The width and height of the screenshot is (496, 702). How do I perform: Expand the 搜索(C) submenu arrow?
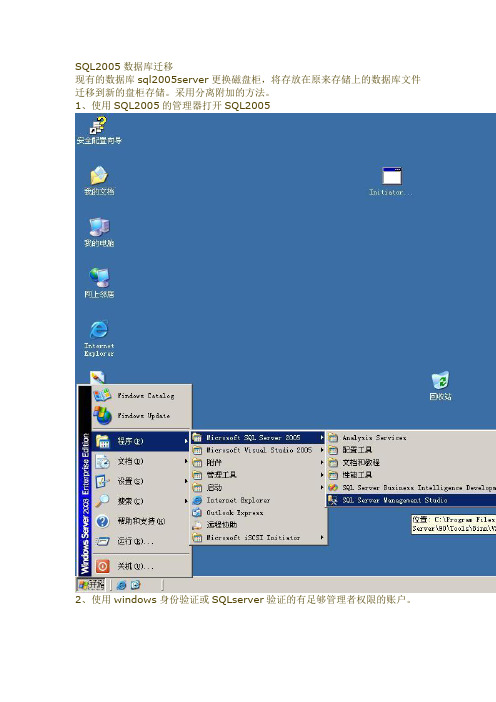[186, 501]
